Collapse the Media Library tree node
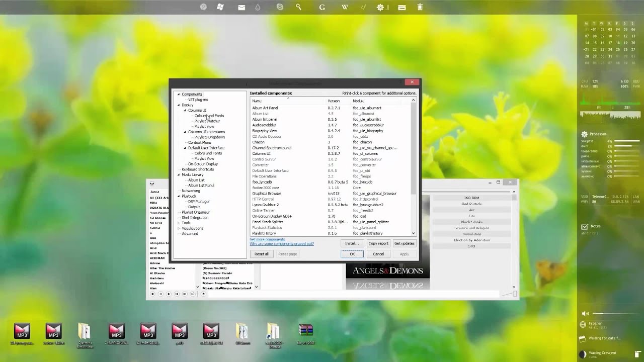This screenshot has height=362, width=644. point(178,174)
